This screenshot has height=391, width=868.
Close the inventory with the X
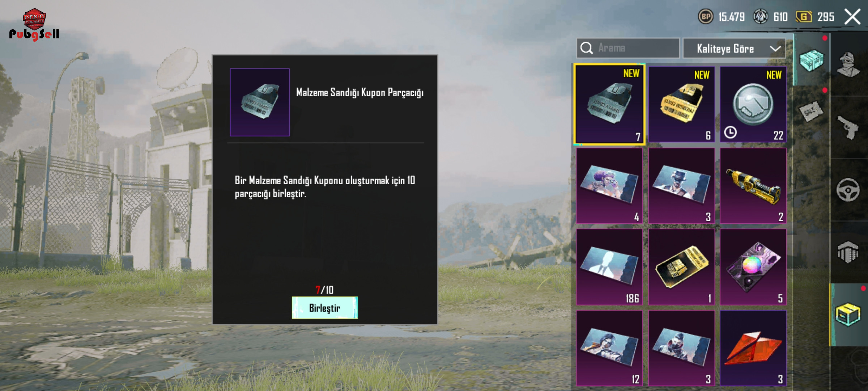(852, 17)
